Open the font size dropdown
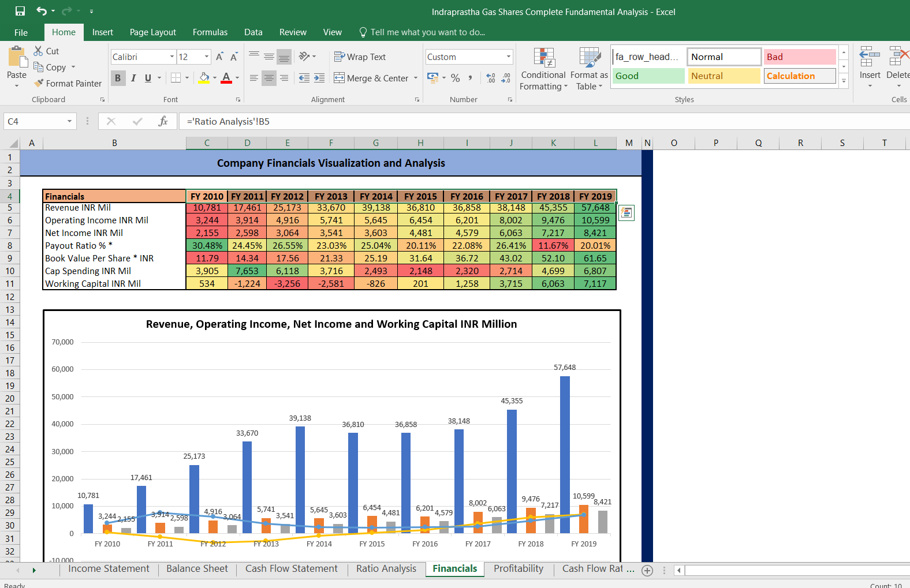The image size is (910, 588). tap(207, 57)
